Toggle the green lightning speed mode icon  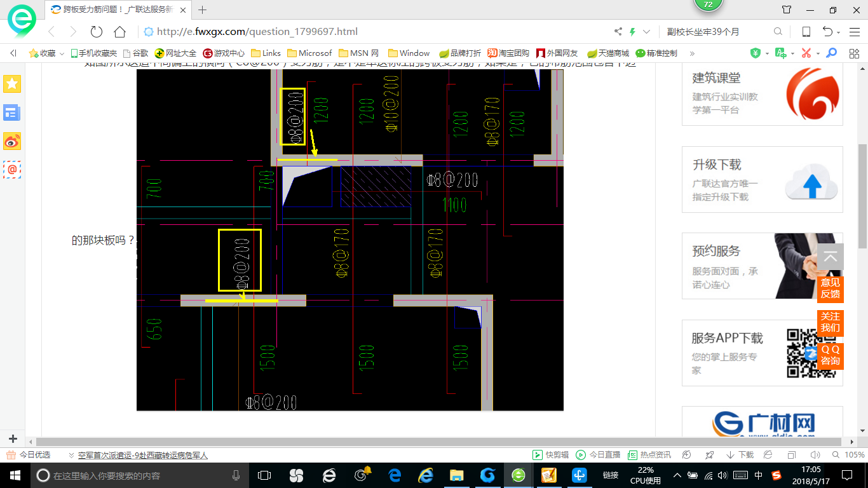point(632,32)
